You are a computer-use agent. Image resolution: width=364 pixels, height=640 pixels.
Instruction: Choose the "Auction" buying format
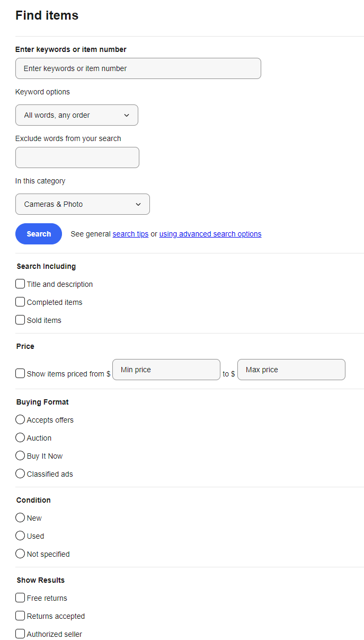pos(20,437)
